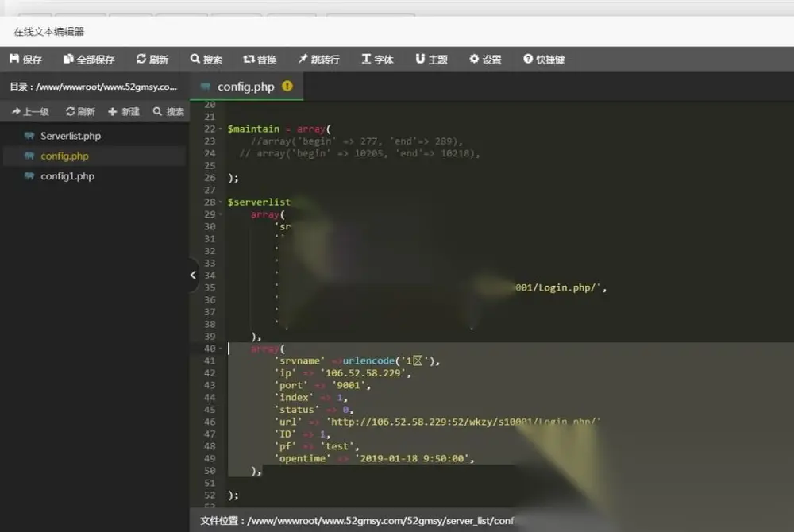Viewport: 794px width, 532px height.
Task: Open Serverlist.php in file tree
Action: pos(71,136)
